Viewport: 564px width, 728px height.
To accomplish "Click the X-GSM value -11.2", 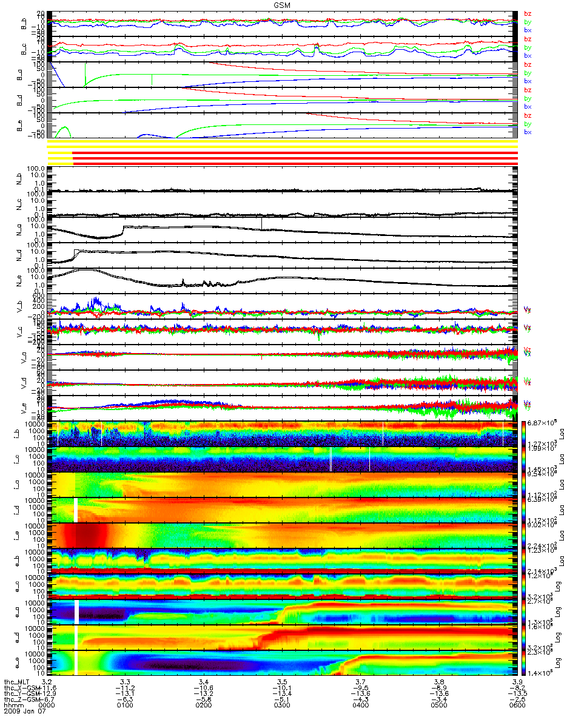I will pyautogui.click(x=126, y=688).
